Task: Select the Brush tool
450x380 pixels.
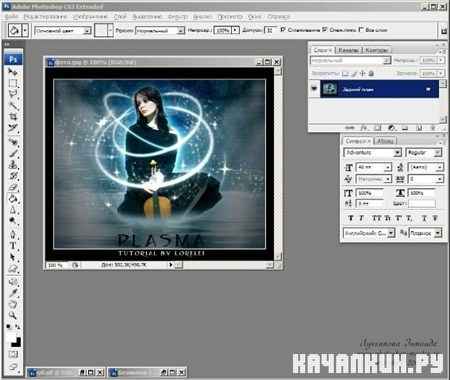Action: click(x=13, y=153)
